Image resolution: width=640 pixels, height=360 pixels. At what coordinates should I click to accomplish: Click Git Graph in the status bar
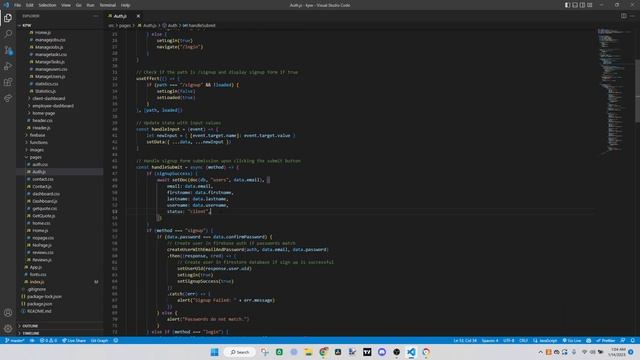pos(99,340)
